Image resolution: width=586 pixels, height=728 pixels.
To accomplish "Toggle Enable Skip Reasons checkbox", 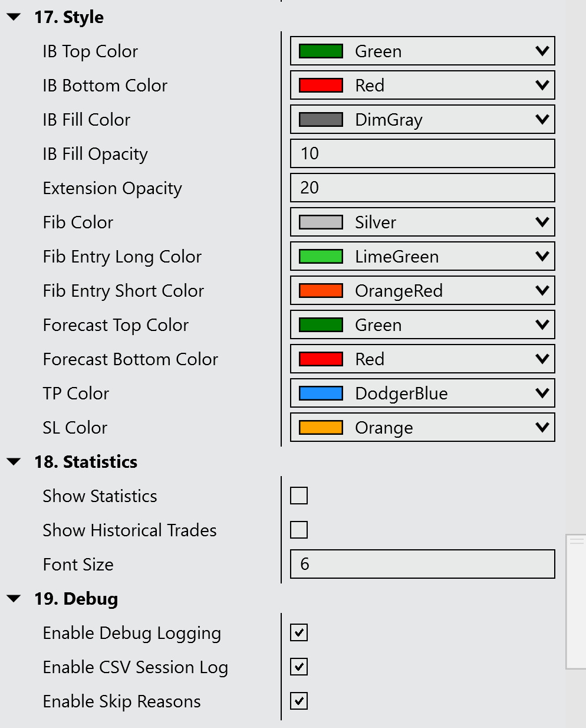I will (x=299, y=701).
